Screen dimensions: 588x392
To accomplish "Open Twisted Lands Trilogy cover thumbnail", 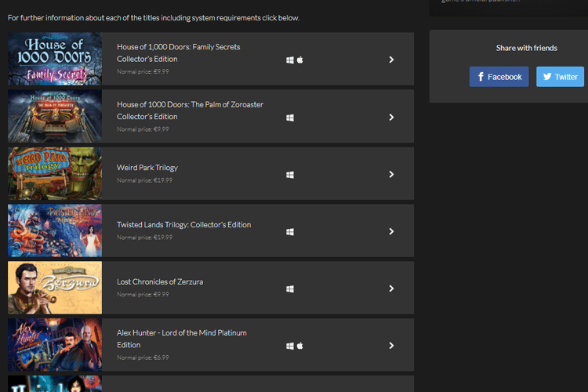I will pyautogui.click(x=55, y=230).
